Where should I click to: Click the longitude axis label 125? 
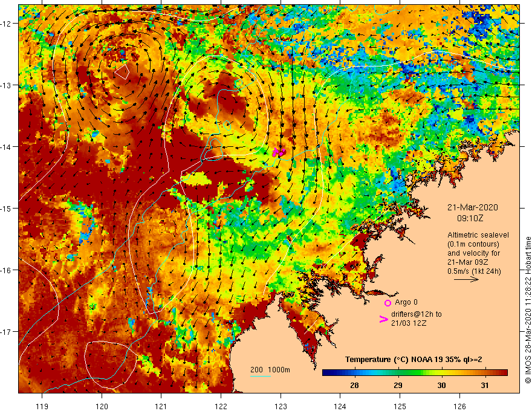400,406
